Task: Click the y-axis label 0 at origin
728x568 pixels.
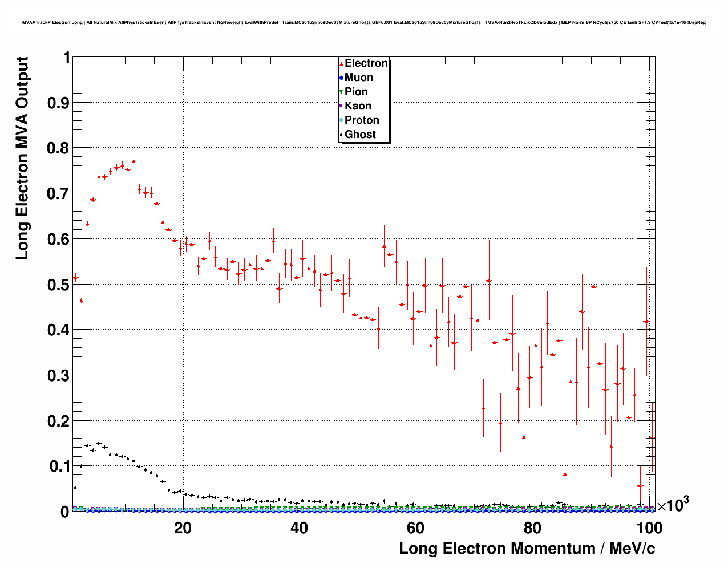Action: (65, 512)
